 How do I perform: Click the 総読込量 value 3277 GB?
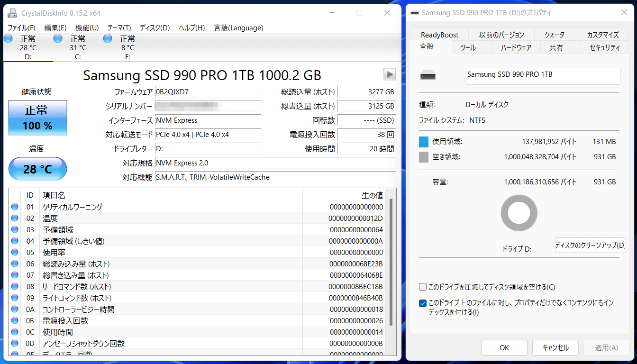pos(367,92)
